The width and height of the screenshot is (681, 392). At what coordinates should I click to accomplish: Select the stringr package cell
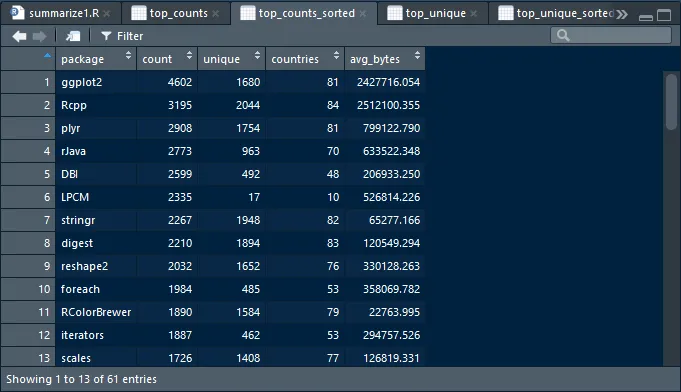pos(96,220)
